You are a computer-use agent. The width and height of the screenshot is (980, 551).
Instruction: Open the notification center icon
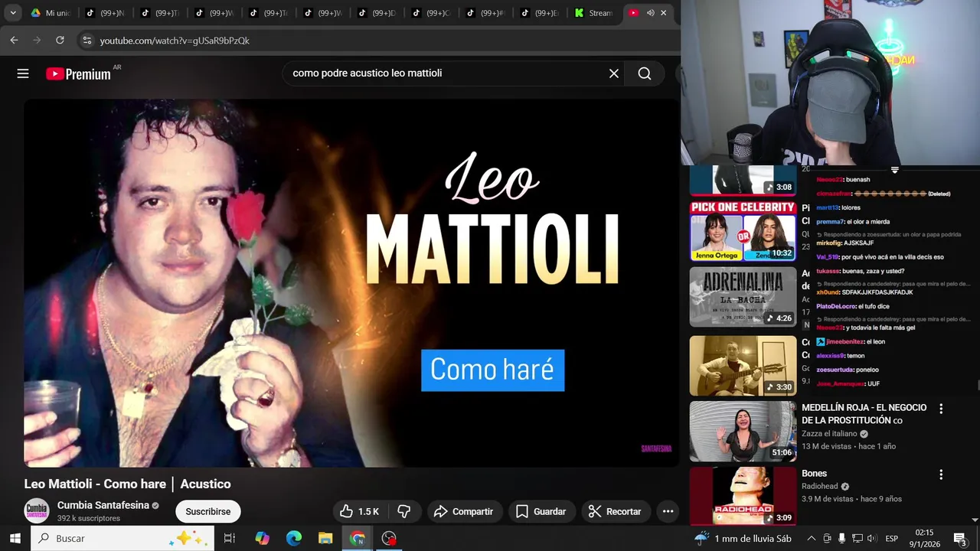[959, 538]
